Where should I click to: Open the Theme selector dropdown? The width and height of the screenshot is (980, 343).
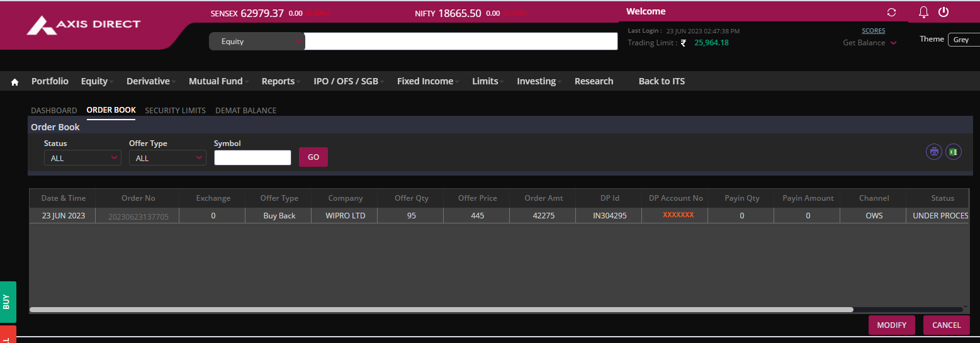click(x=963, y=40)
